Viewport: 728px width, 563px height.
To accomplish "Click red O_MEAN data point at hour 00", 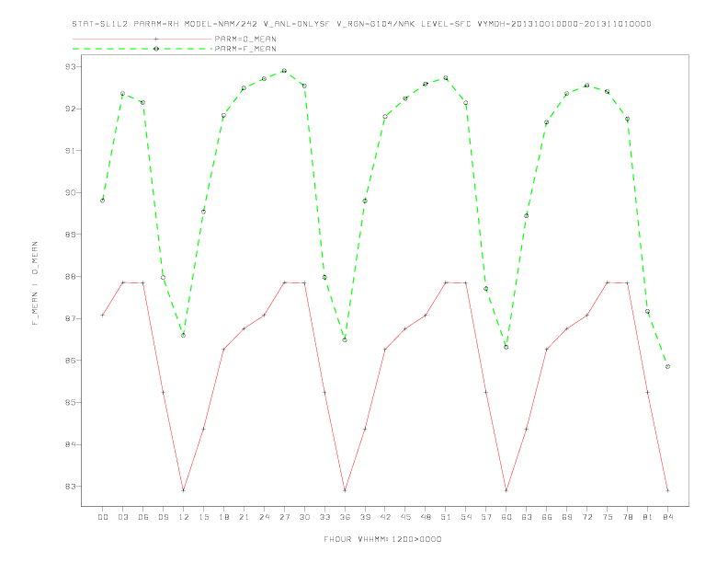I will coord(103,315).
